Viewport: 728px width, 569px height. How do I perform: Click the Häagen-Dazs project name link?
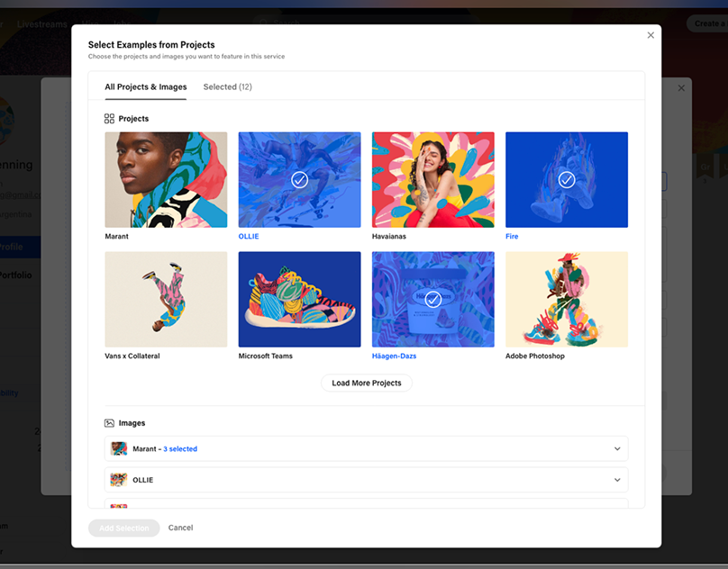pyautogui.click(x=394, y=356)
